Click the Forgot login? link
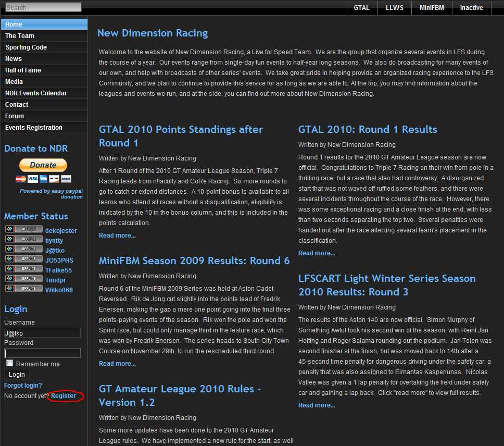This screenshot has height=446, width=504. click(x=23, y=385)
